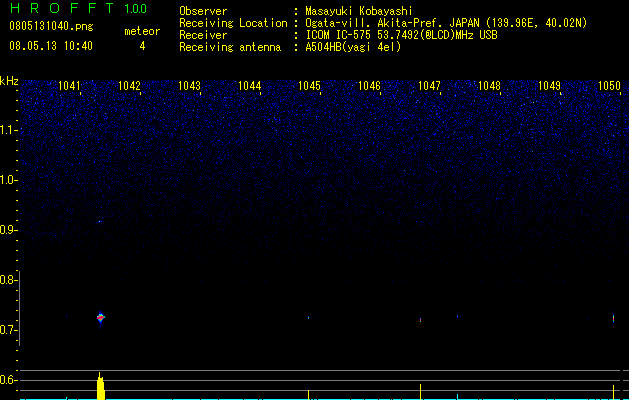Select the Receiving Location text line
This screenshot has width=629, height=400.
(383, 23)
